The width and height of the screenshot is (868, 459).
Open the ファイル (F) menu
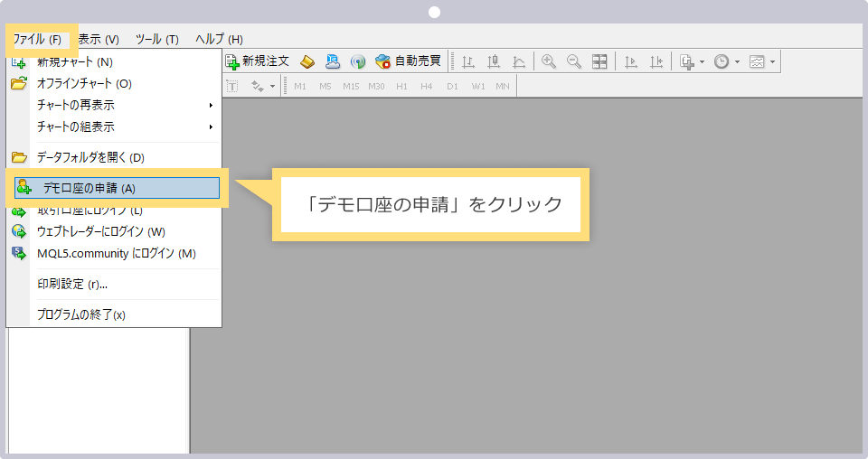click(37, 39)
